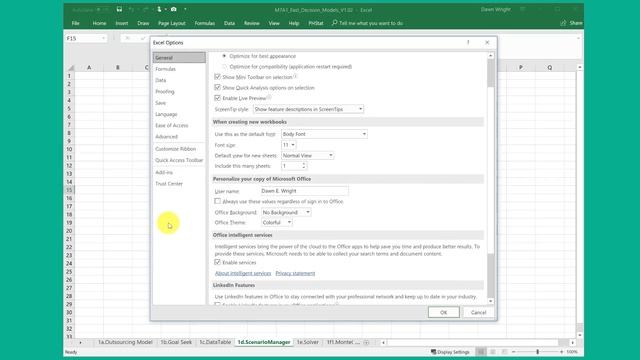Switch to 1a.Outsourcing Model sheet tab

(x=125, y=342)
